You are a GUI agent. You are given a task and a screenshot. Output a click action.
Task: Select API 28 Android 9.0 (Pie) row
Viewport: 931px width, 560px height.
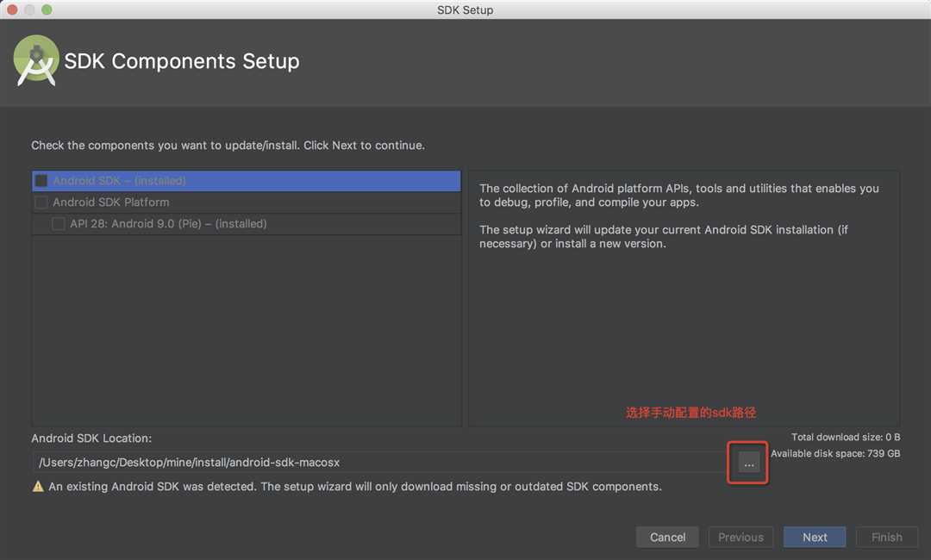coord(247,224)
